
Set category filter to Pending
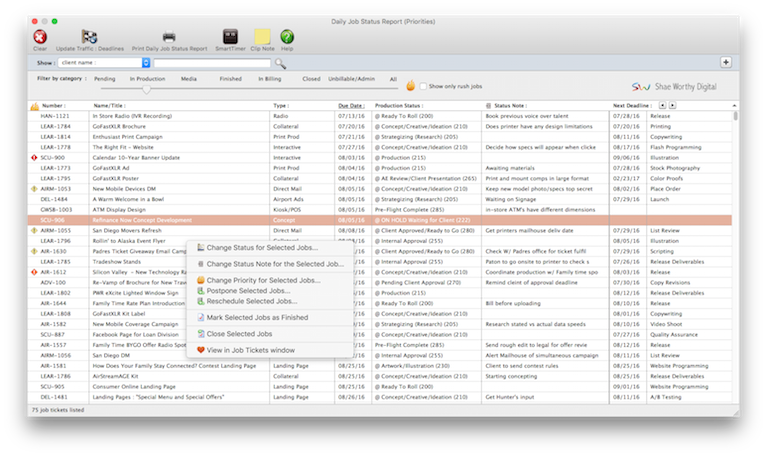(104, 78)
